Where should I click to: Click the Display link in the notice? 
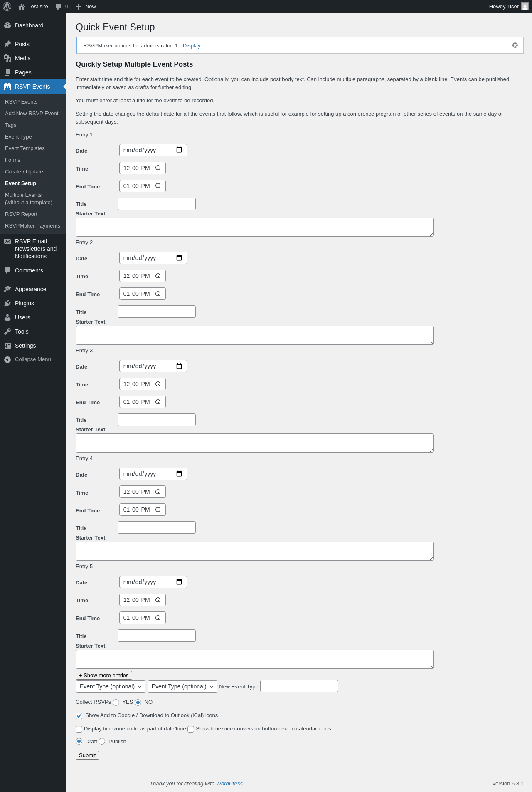(192, 46)
